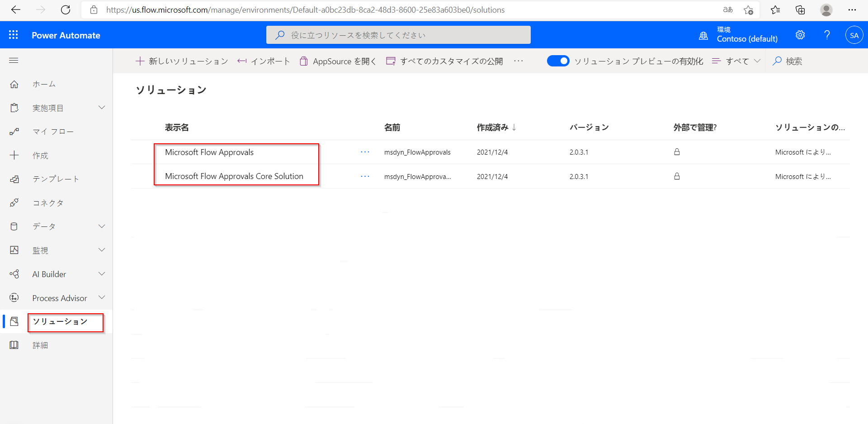The image size is (868, 424).
Task: Click AppSource を開く button
Action: tap(338, 61)
